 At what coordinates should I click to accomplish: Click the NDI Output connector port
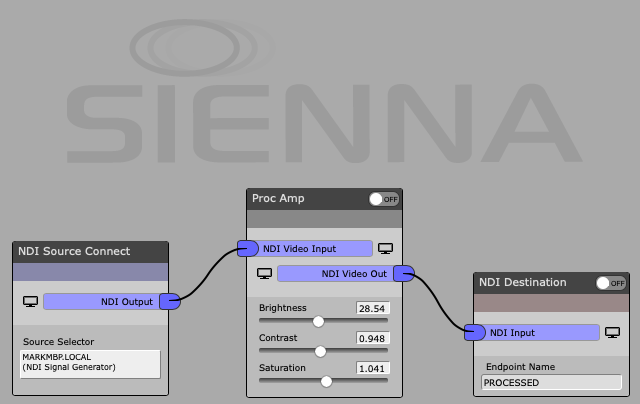click(170, 302)
